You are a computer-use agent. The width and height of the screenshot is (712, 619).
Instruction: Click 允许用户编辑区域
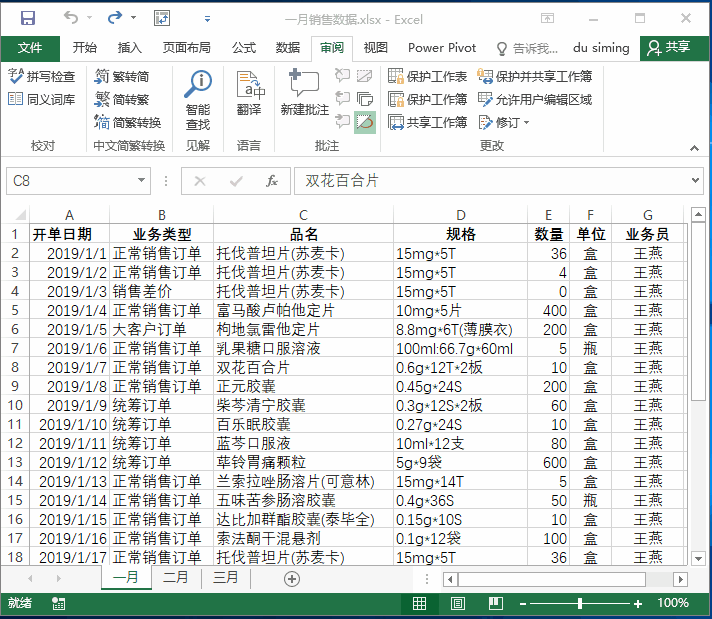535,99
